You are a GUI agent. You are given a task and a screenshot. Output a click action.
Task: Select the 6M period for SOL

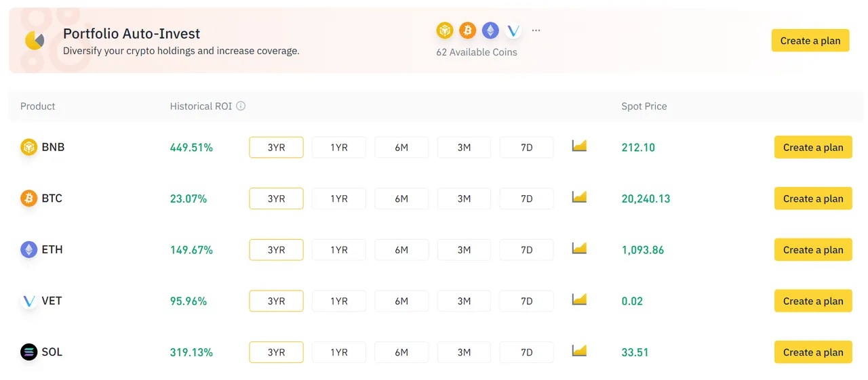coord(401,352)
